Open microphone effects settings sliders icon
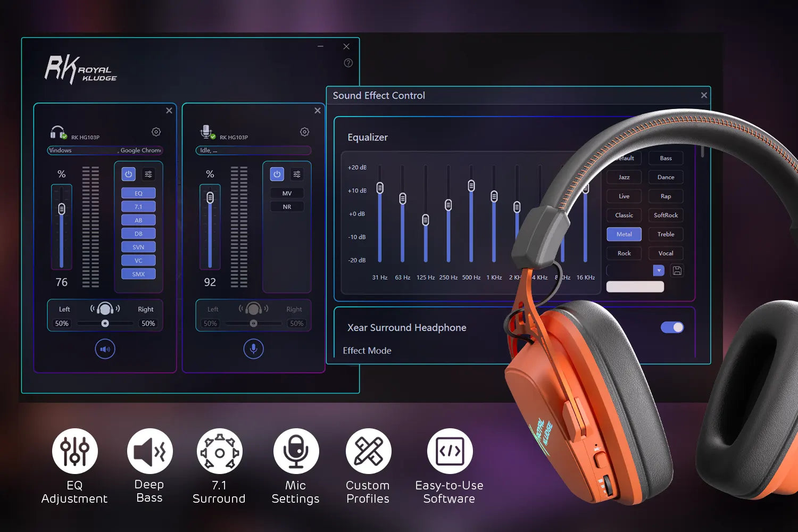798x532 pixels. [297, 174]
